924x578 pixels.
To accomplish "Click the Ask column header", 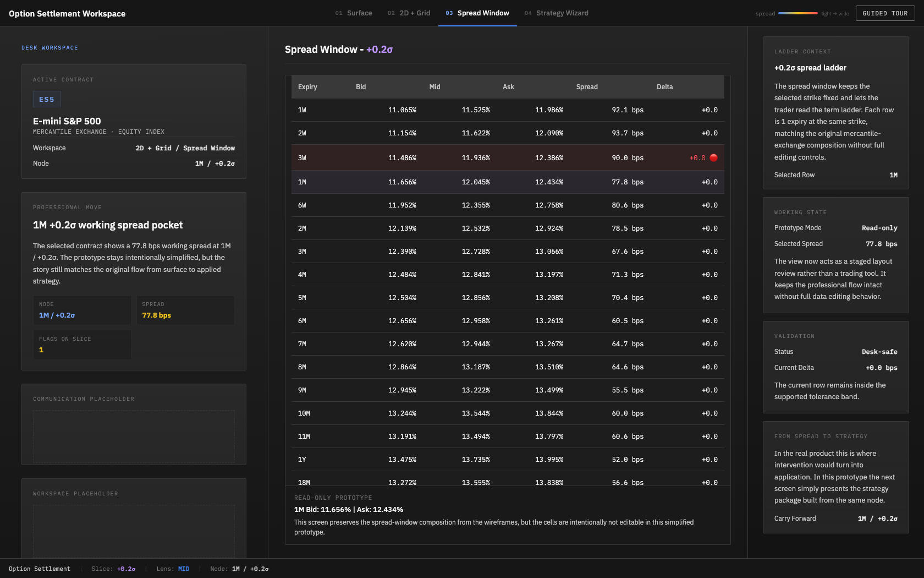I will click(x=508, y=87).
